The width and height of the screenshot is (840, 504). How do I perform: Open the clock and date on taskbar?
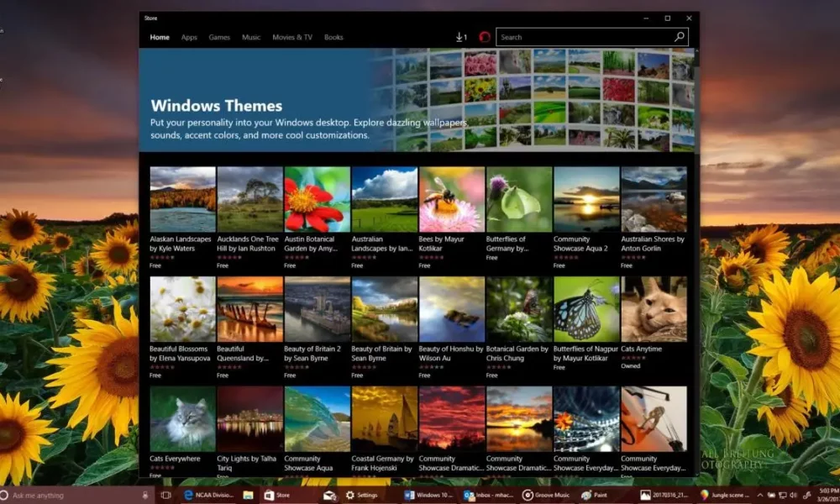(829, 495)
